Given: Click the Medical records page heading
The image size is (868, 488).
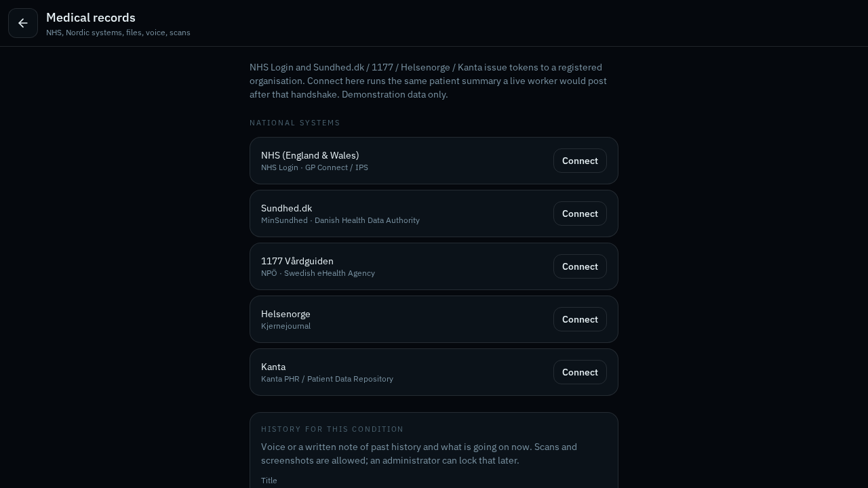Looking at the screenshot, I should [x=91, y=18].
